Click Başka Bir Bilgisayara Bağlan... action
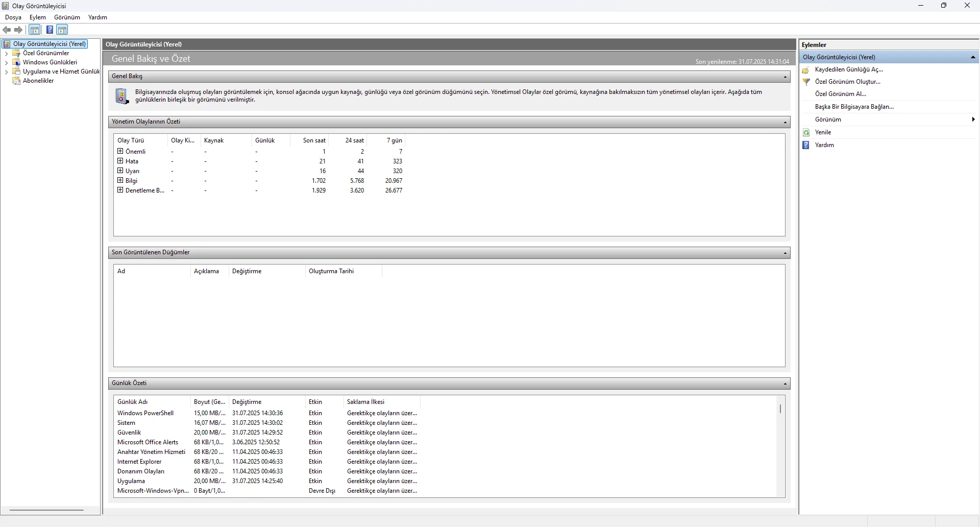The height and width of the screenshot is (527, 980). 854,107
